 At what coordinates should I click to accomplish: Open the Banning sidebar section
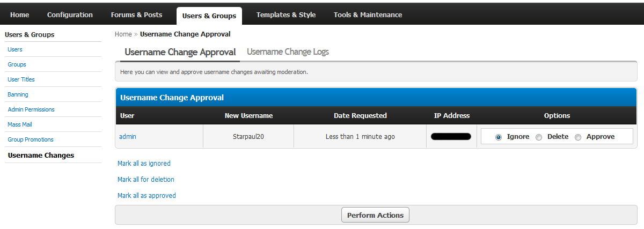pos(18,94)
